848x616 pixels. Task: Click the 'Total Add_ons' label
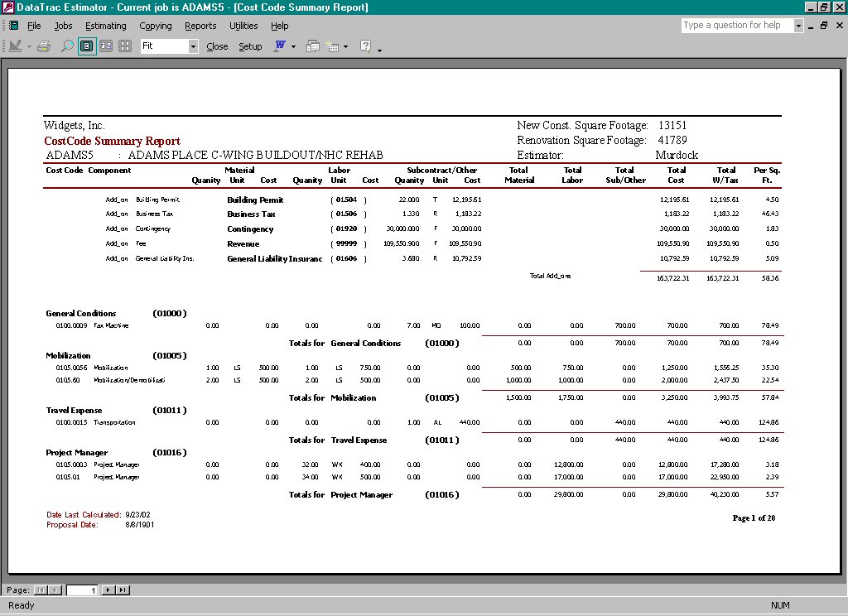coord(550,276)
